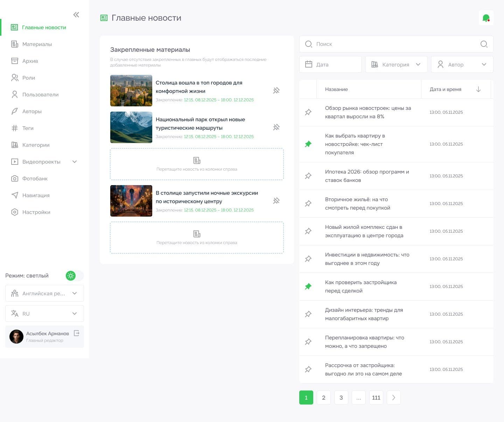Pin 'Вторичное жильё' row
Image resolution: width=504 pixels, height=422 pixels.
(x=308, y=204)
